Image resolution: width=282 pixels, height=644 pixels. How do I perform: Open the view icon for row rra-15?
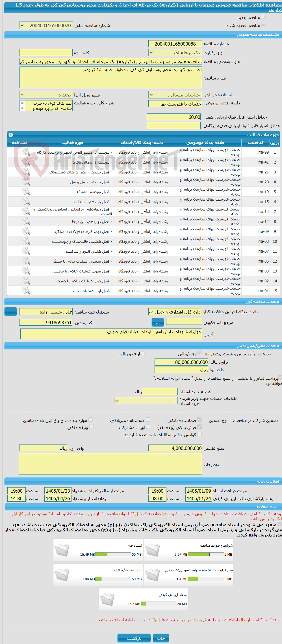click(26, 202)
